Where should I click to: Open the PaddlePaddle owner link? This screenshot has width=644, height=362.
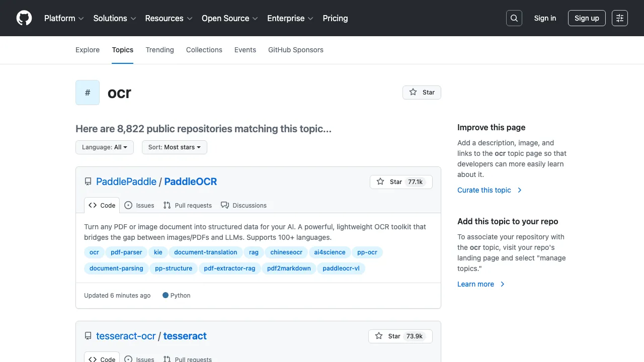[126, 182]
